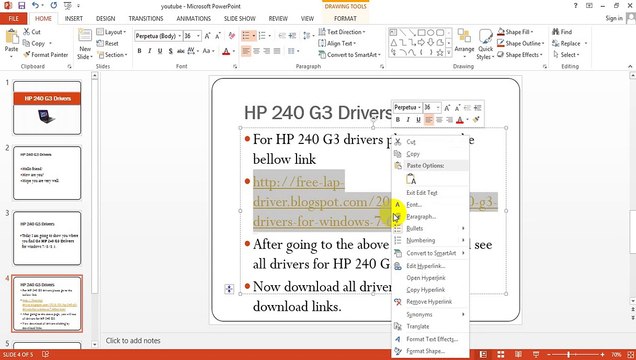The width and height of the screenshot is (636, 360).
Task: Click Convert to SmartArt in ribbon
Action: [350, 54]
